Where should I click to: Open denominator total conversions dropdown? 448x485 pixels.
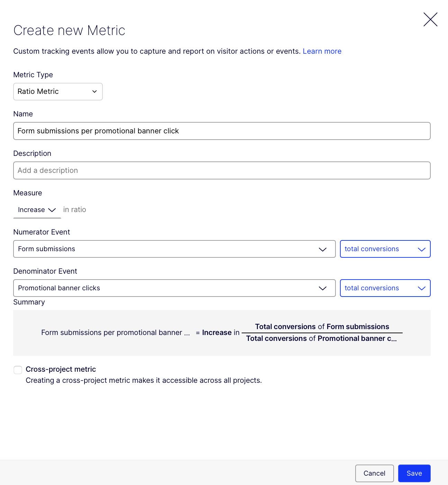[385, 288]
